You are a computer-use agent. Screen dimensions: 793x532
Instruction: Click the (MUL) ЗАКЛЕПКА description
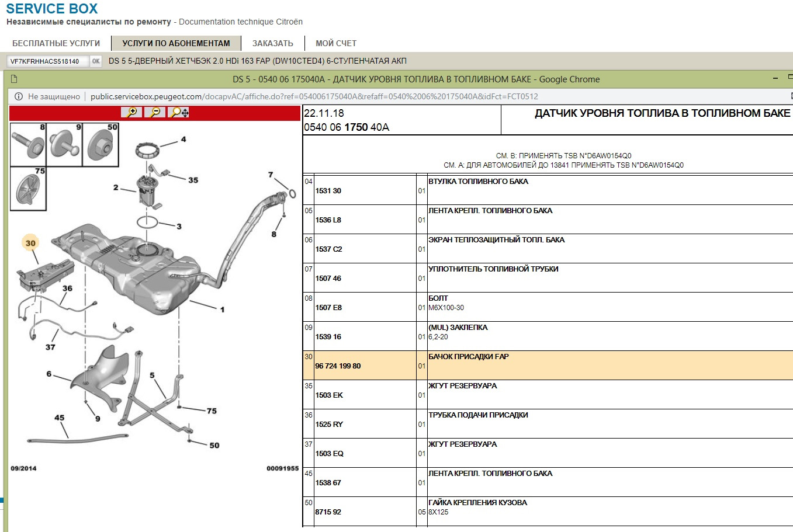[458, 328]
